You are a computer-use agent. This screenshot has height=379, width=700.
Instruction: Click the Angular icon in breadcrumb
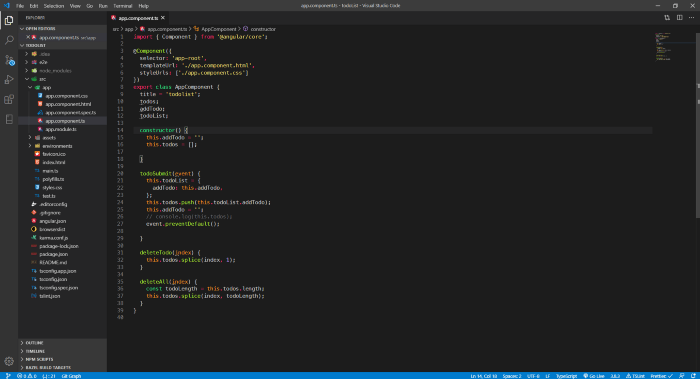pos(142,29)
